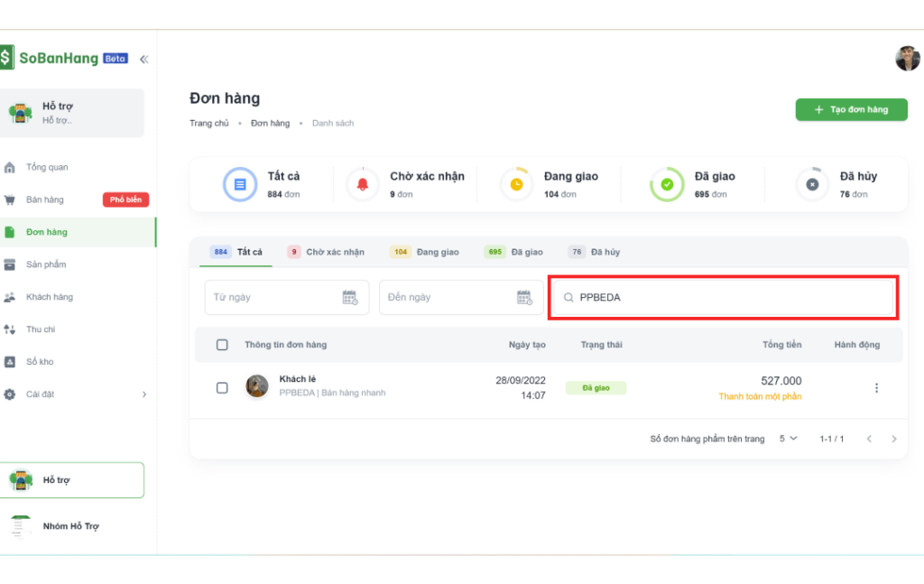The image size is (924, 584).
Task: Open the rows-per-page dropdown
Action: click(x=788, y=439)
